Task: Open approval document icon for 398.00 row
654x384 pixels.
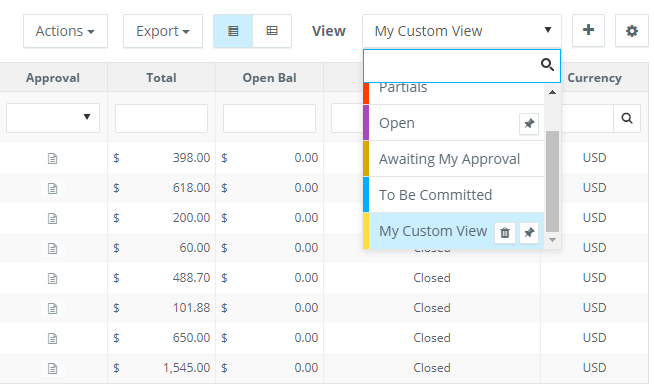Action: click(x=52, y=158)
